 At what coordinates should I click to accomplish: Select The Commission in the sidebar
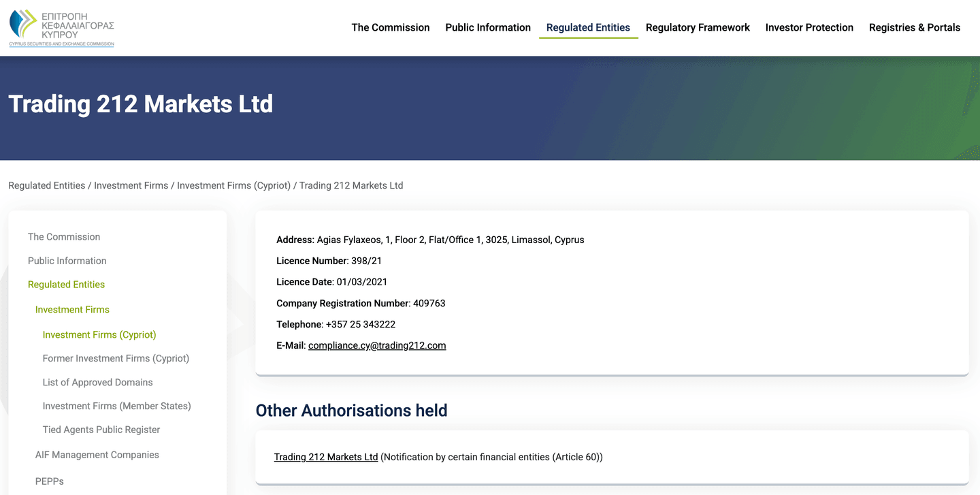[64, 237]
